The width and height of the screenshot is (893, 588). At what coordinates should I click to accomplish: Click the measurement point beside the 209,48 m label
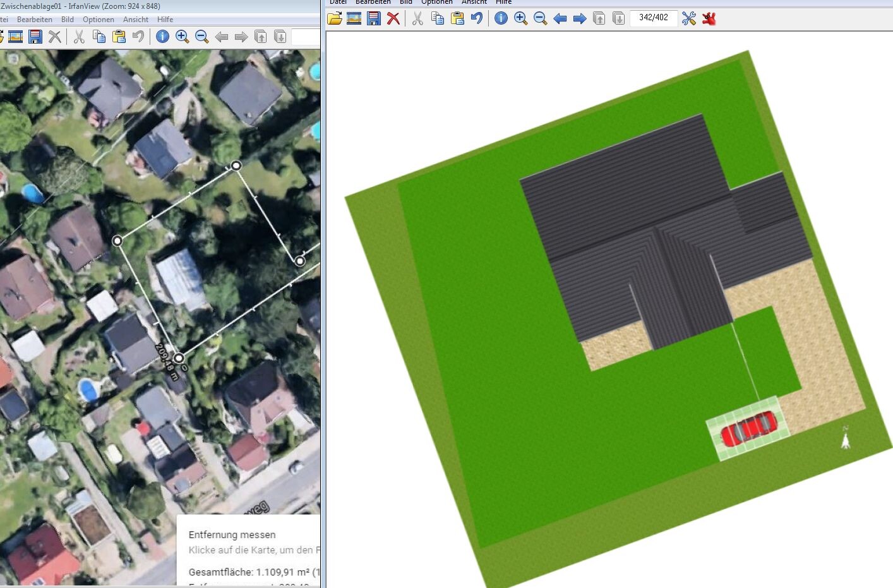179,358
